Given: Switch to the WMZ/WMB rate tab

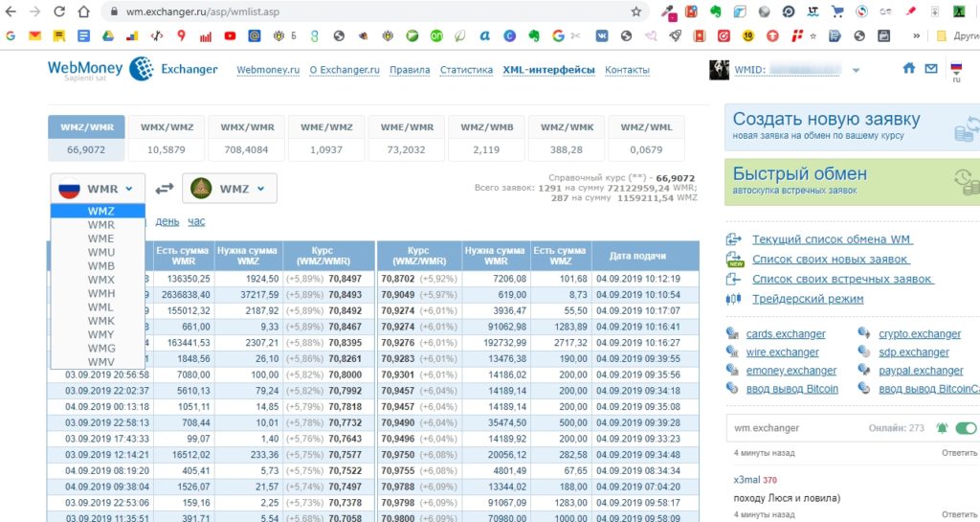Looking at the screenshot, I should (x=486, y=138).
